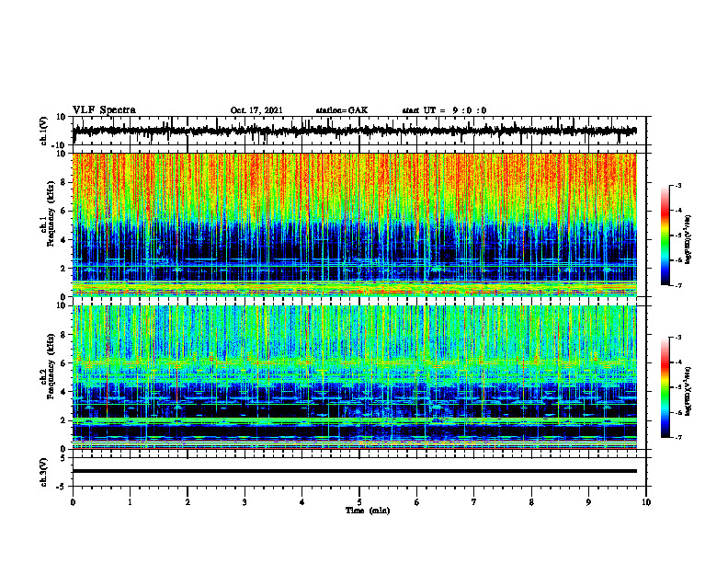Click the "Time (min)" axis title

pos(368,511)
